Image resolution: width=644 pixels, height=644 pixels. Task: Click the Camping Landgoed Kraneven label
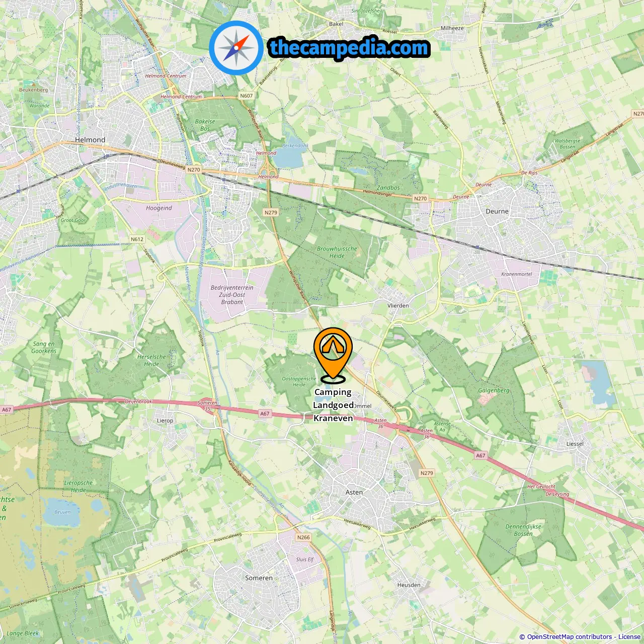tap(333, 405)
